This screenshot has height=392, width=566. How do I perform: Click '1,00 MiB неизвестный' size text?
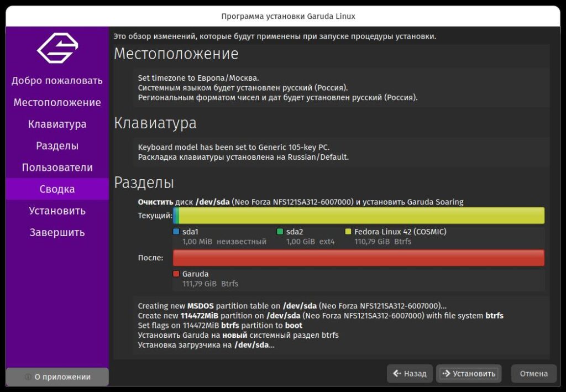[224, 242]
